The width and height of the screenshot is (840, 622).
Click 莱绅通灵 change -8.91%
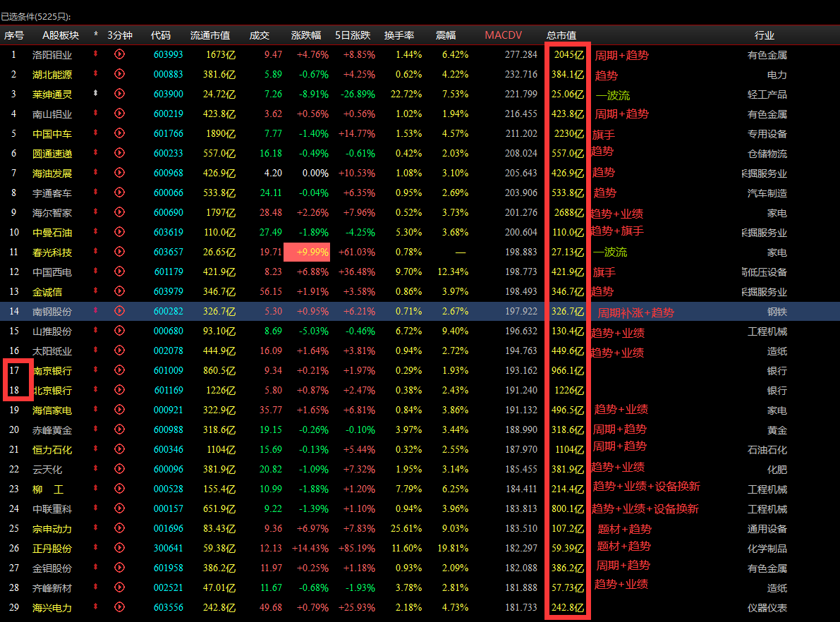(312, 94)
